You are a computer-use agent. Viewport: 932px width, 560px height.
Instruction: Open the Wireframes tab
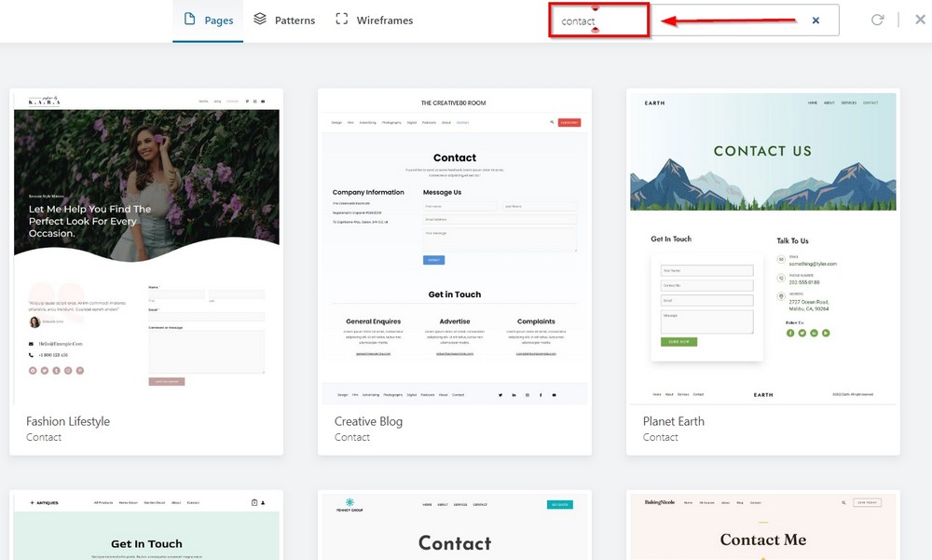[x=374, y=20]
